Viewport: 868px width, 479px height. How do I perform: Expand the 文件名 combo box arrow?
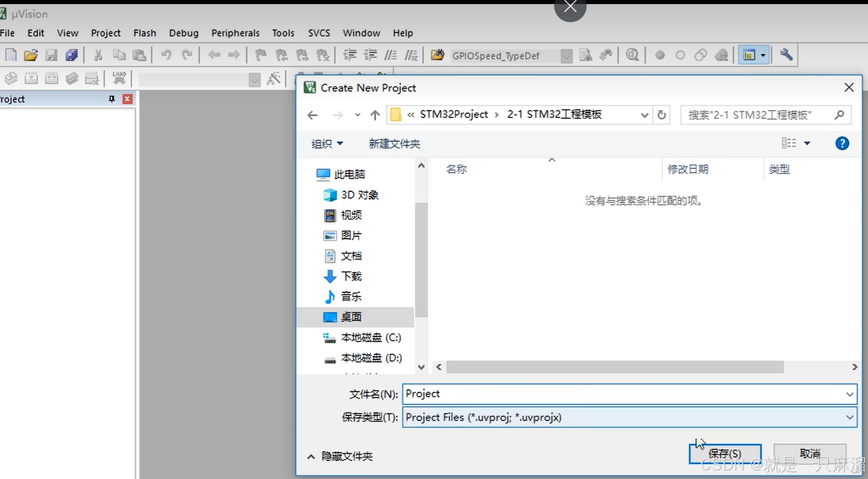pyautogui.click(x=850, y=394)
